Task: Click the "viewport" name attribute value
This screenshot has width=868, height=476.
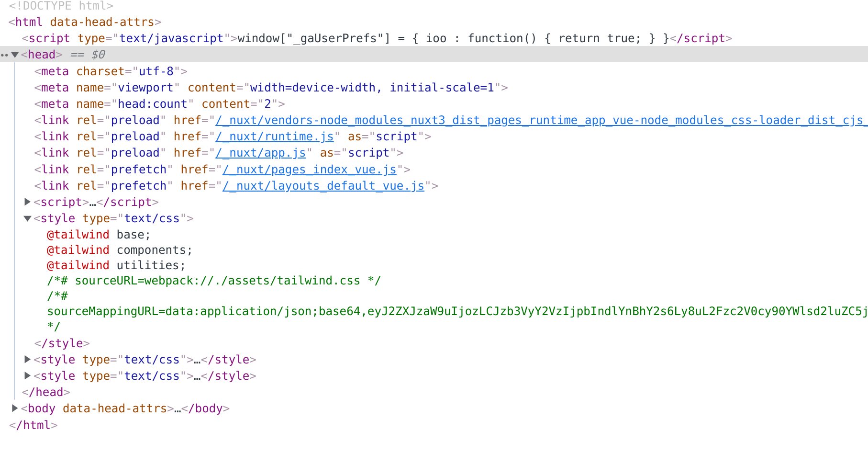Action: [145, 88]
